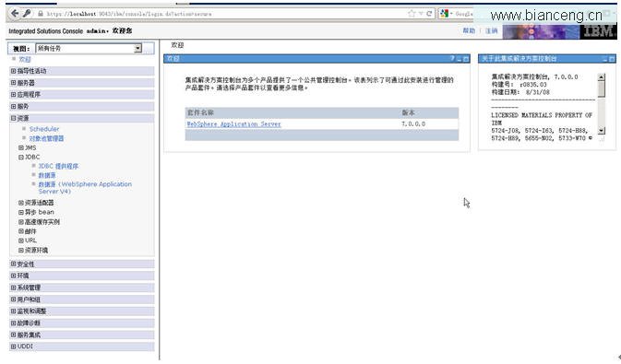Expand the 资源适配器 node
This screenshot has width=621, height=364.
pos(21,203)
